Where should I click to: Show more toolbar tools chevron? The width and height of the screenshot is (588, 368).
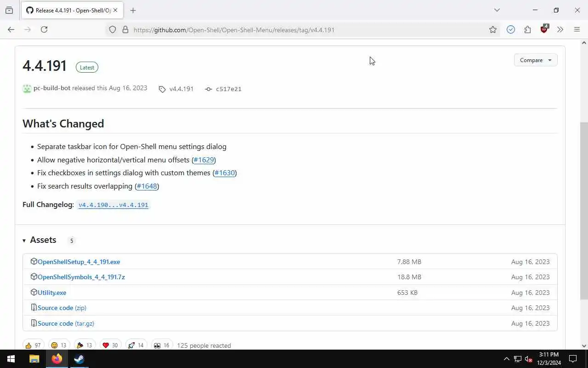coord(560,29)
